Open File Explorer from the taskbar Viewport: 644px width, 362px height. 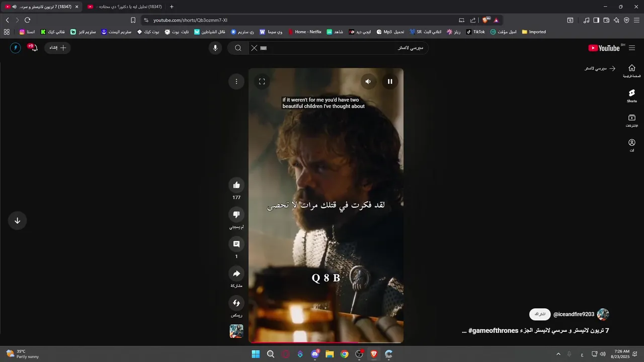(330, 354)
